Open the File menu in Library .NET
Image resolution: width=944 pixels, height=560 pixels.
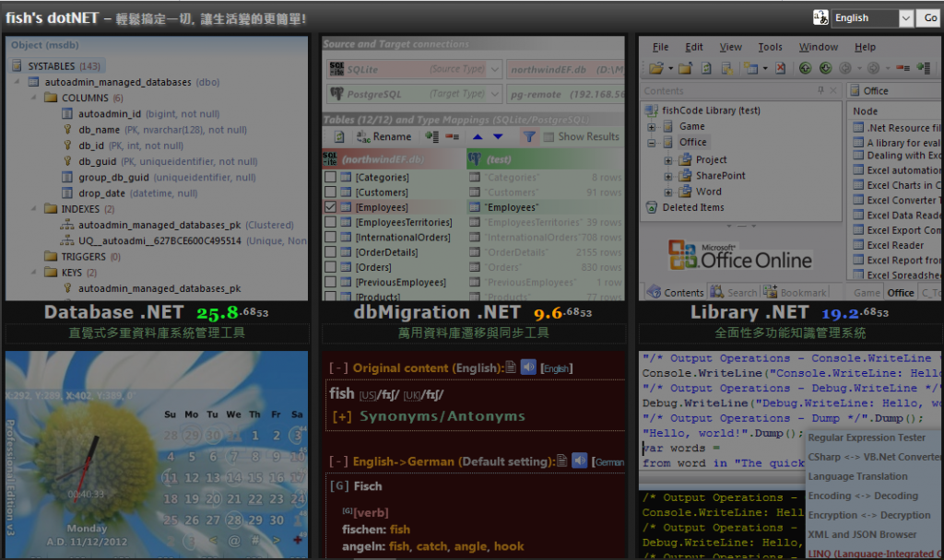click(x=660, y=47)
